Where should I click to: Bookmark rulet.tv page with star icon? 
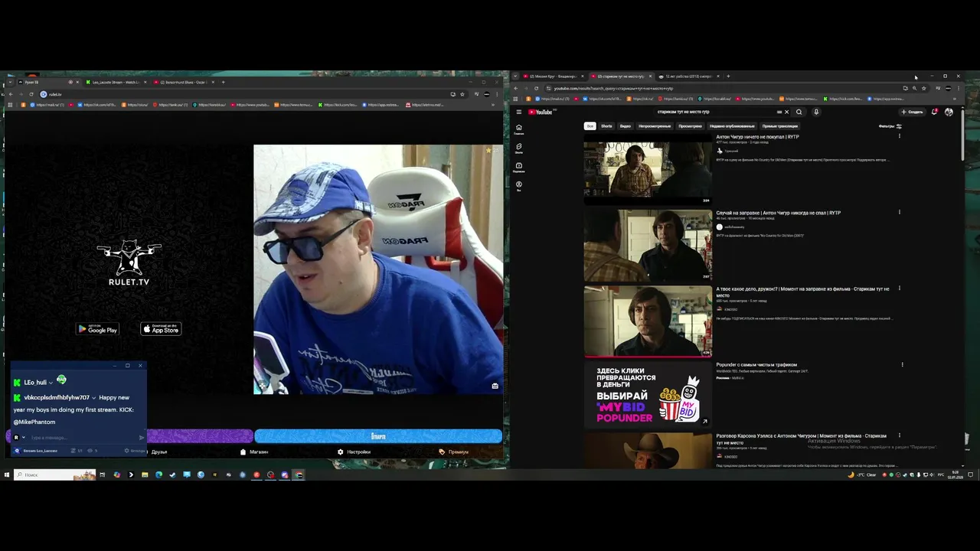coord(462,94)
